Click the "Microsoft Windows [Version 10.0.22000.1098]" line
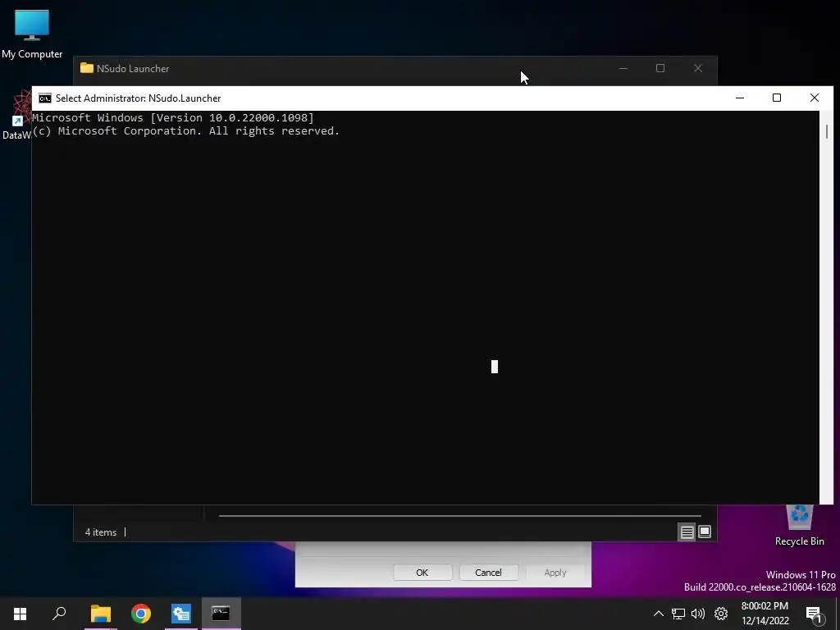Image resolution: width=840 pixels, height=630 pixels. coord(173,118)
